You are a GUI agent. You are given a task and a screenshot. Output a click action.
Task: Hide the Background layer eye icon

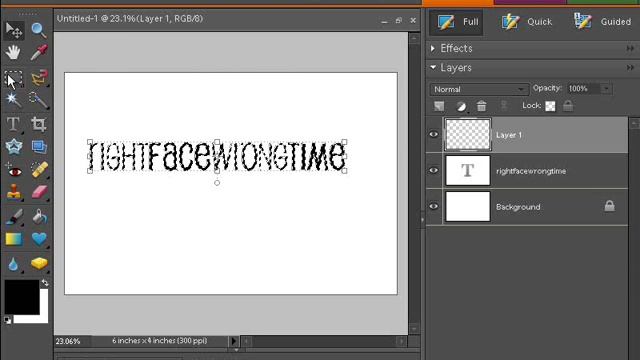click(x=433, y=206)
